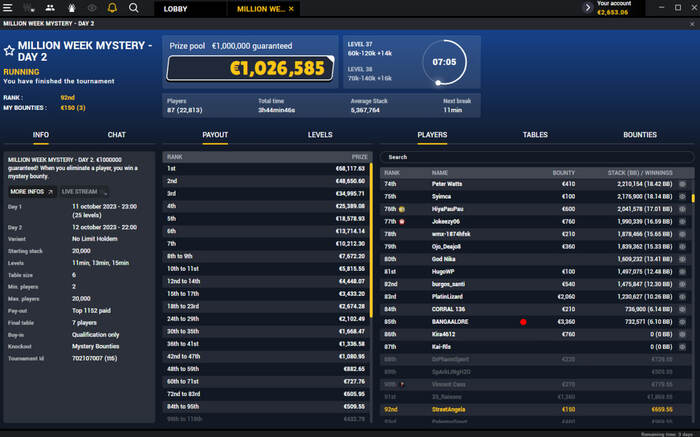Click the level countdown timer circle
This screenshot has width=700, height=437.
click(x=444, y=62)
